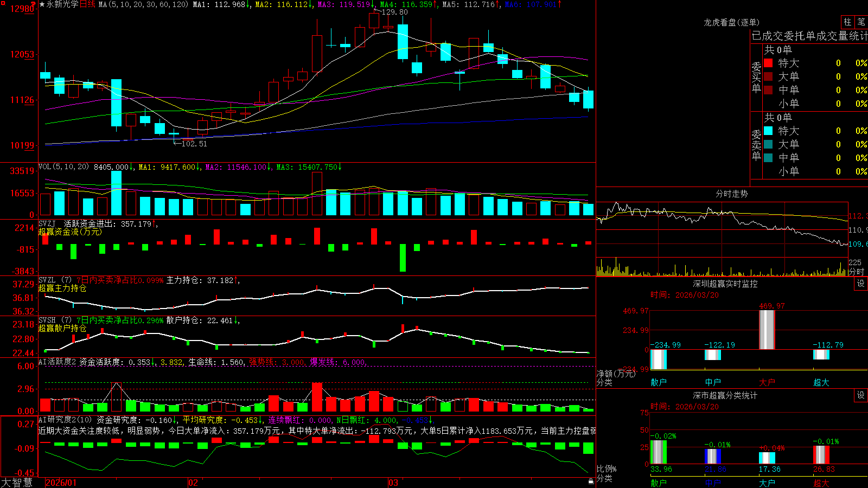Open the MA(5,10,20,30,60,120) indicator parameters
Screen dimensions: 868x488
click(143, 4)
